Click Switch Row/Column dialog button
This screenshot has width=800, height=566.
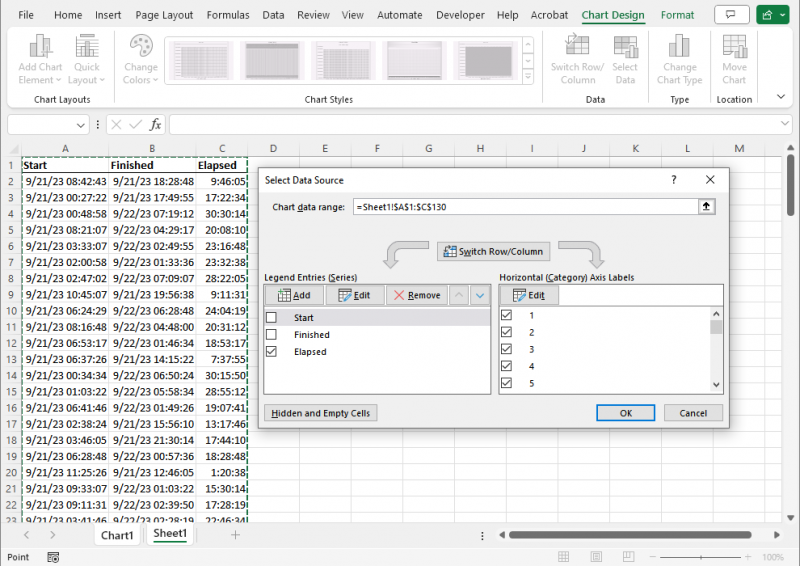tap(493, 252)
